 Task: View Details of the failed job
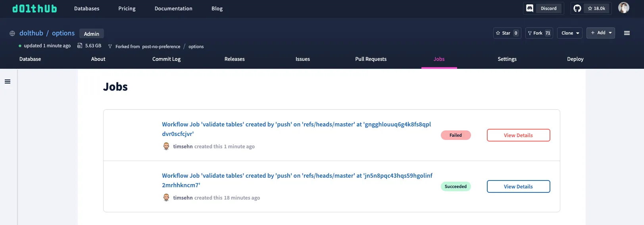(518, 135)
